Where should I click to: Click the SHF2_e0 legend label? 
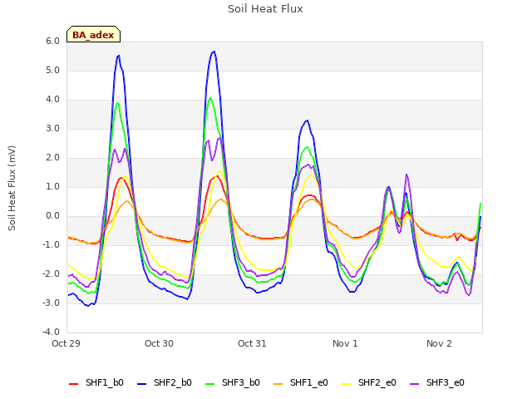pos(377,382)
